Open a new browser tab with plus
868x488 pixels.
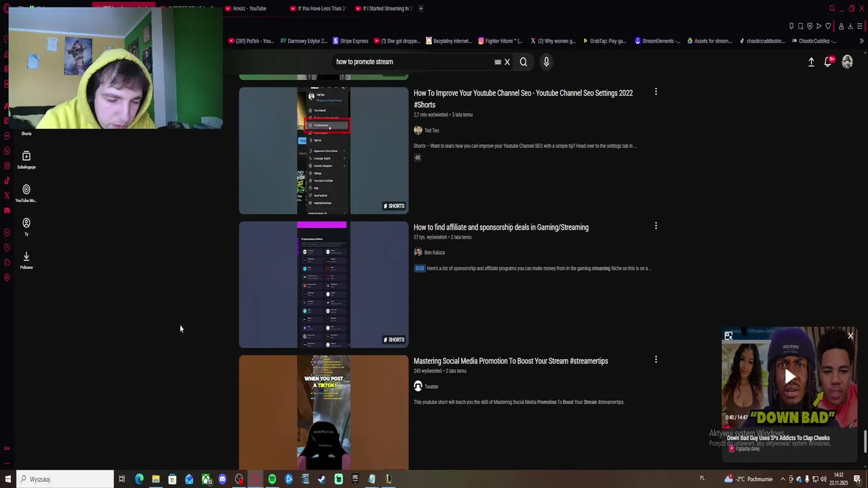pos(420,8)
